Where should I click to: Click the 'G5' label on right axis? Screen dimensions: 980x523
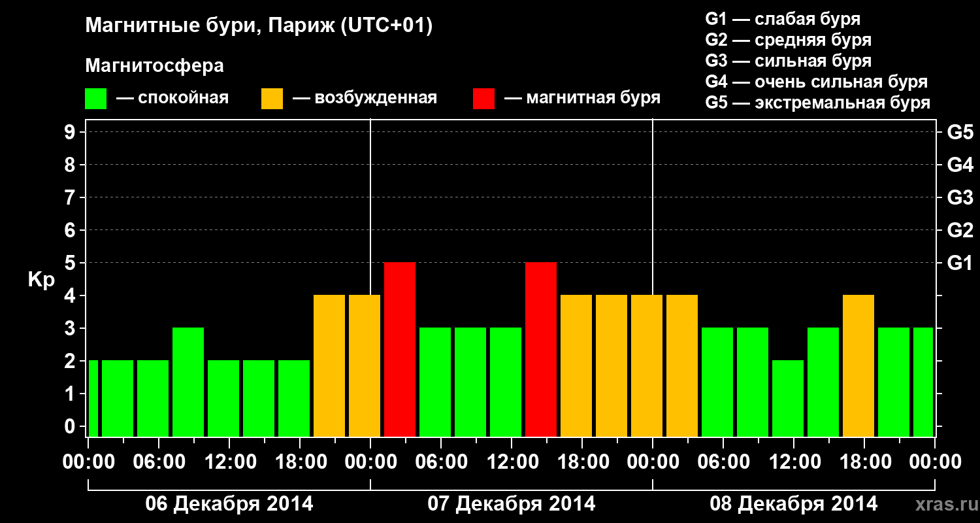point(960,132)
